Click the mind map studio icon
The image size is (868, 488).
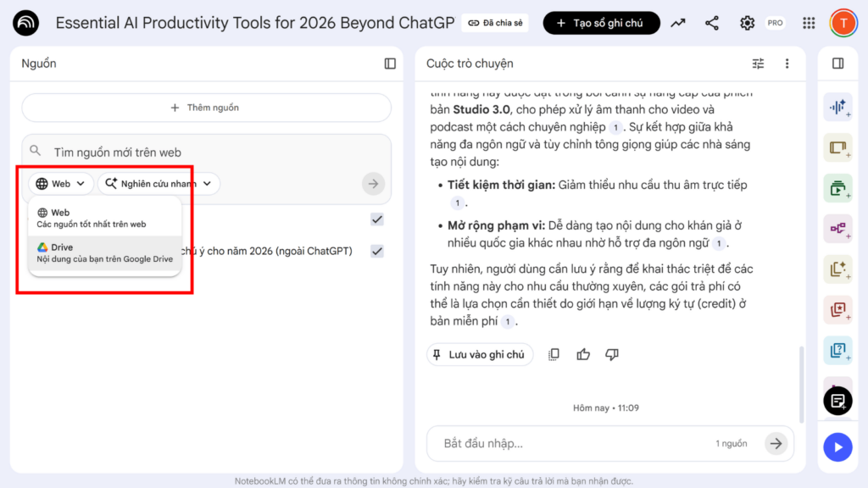[837, 229]
